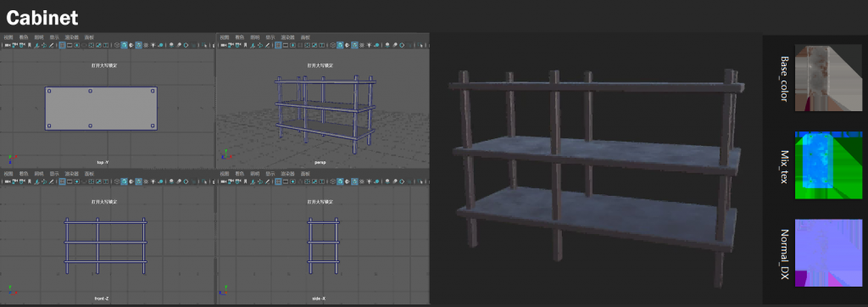Open the 视图 menu in the top panel
Image resolution: width=868 pixels, height=307 pixels.
8,37
